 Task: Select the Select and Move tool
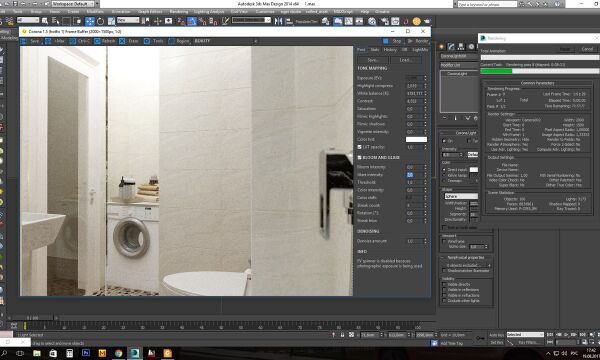(x=90, y=21)
